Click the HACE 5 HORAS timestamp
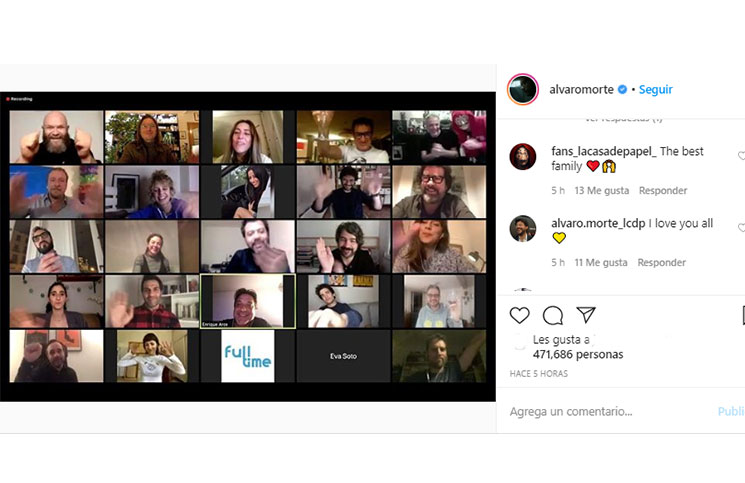Viewport: 745px width, 483px height. tap(538, 373)
